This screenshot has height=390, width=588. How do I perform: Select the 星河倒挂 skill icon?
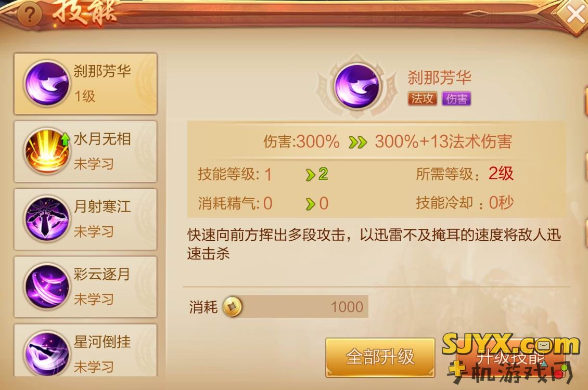tap(46, 354)
